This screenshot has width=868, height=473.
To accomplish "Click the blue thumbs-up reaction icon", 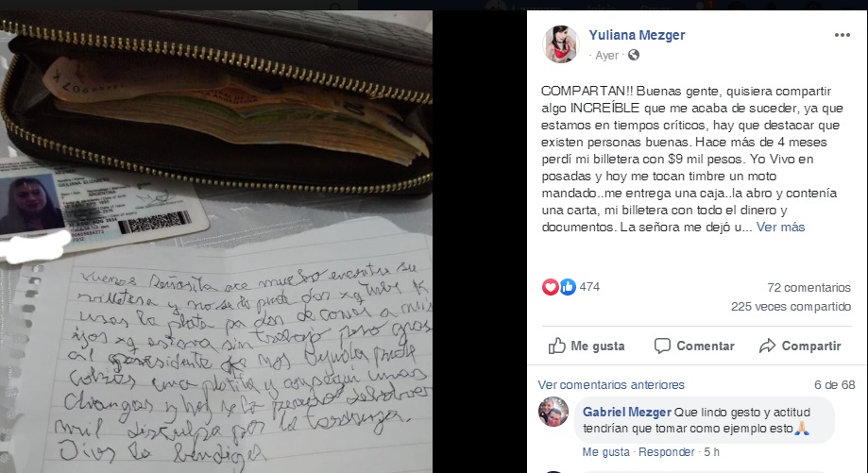I will tap(568, 287).
